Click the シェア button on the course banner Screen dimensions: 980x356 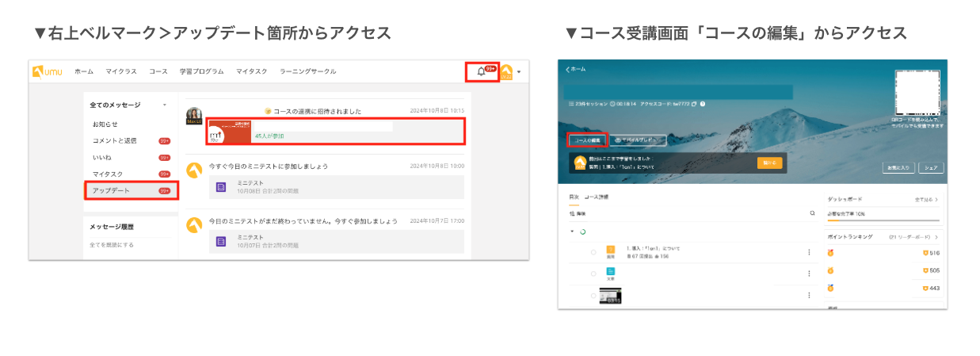click(x=931, y=168)
